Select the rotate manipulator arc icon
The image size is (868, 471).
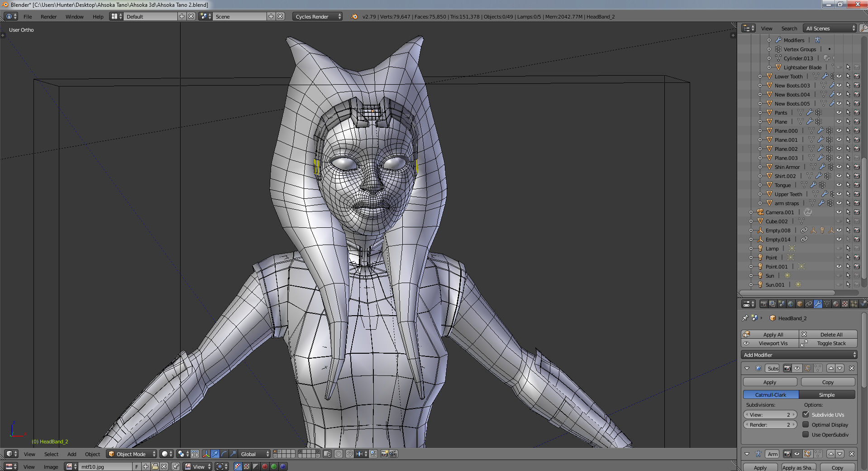coord(224,454)
